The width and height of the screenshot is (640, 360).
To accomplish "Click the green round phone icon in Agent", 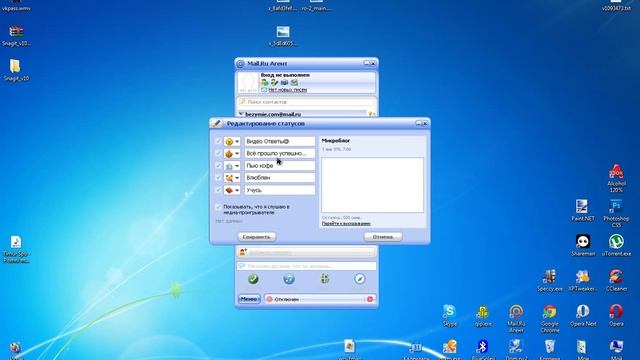I will coord(253,279).
